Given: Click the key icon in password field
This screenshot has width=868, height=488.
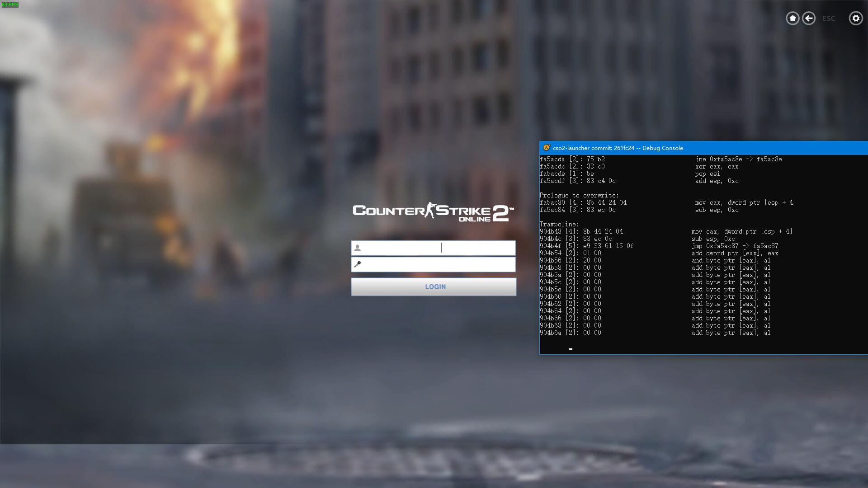Looking at the screenshot, I should pos(358,264).
